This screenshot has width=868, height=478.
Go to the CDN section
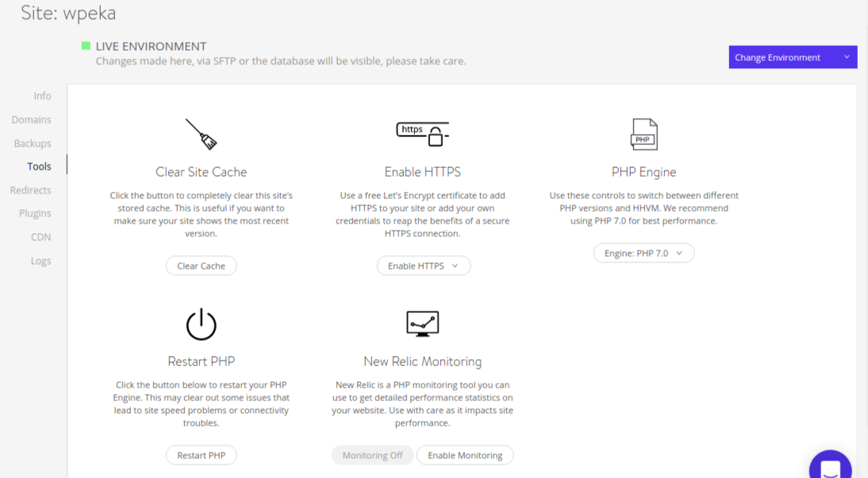coord(40,237)
